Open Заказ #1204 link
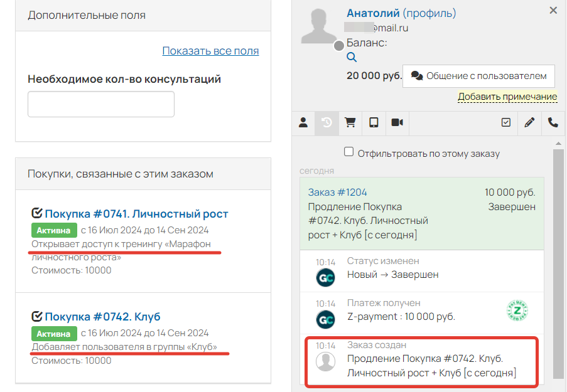Image resolution: width=567 pixels, height=392 pixels. coord(337,192)
